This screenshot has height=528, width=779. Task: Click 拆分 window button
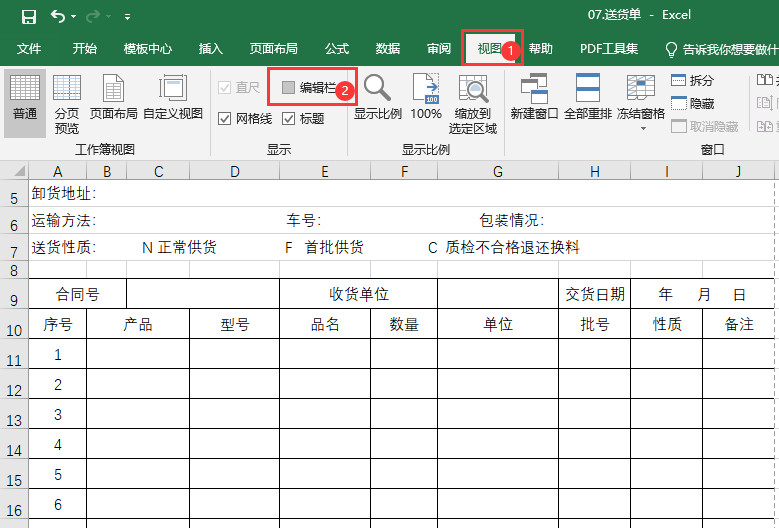(x=693, y=80)
